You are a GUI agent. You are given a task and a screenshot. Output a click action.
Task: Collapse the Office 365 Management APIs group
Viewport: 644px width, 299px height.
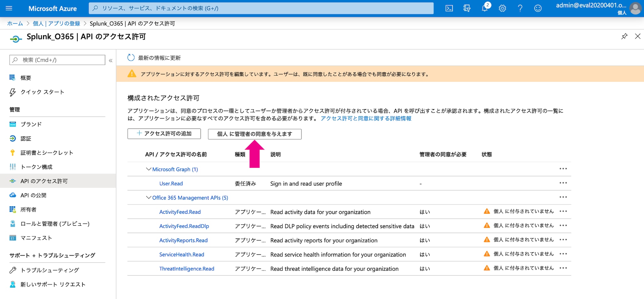click(x=148, y=197)
